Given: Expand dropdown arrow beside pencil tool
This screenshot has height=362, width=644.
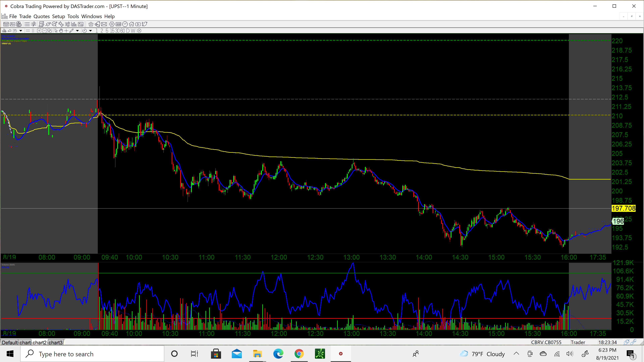Looking at the screenshot, I should click(77, 31).
